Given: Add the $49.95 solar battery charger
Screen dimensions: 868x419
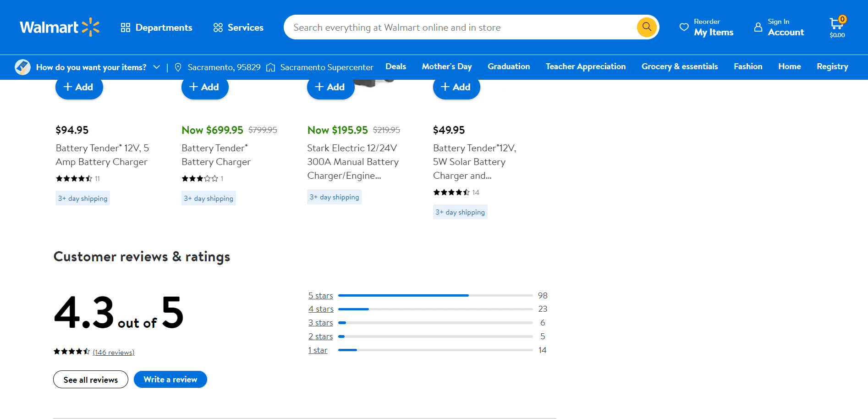Looking at the screenshot, I should click(x=456, y=87).
